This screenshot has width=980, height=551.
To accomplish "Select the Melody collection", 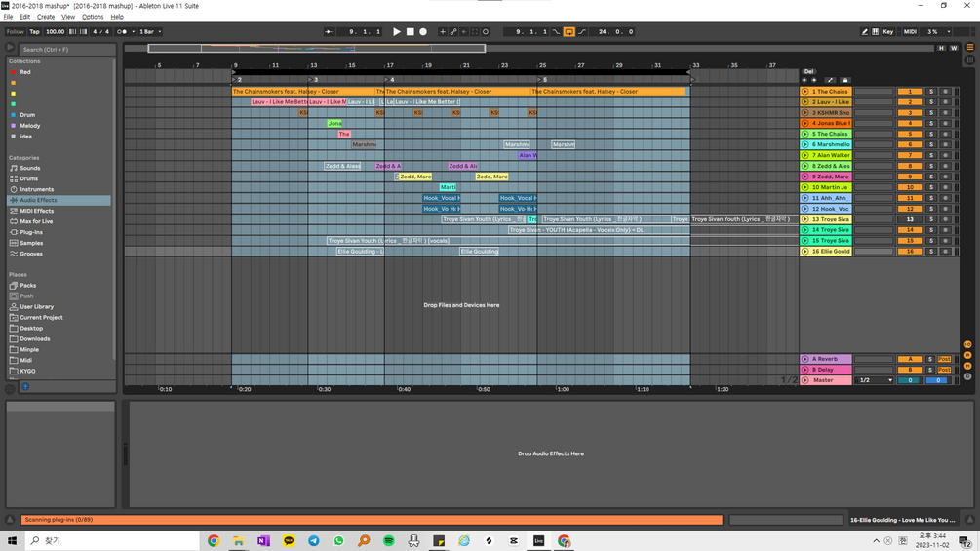I will 30,126.
